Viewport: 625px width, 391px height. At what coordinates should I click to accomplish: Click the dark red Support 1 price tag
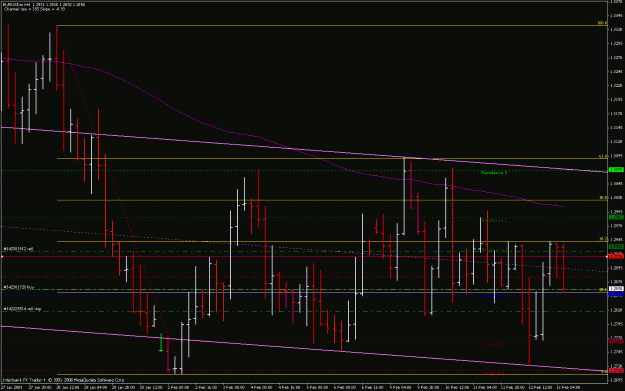[x=616, y=341]
